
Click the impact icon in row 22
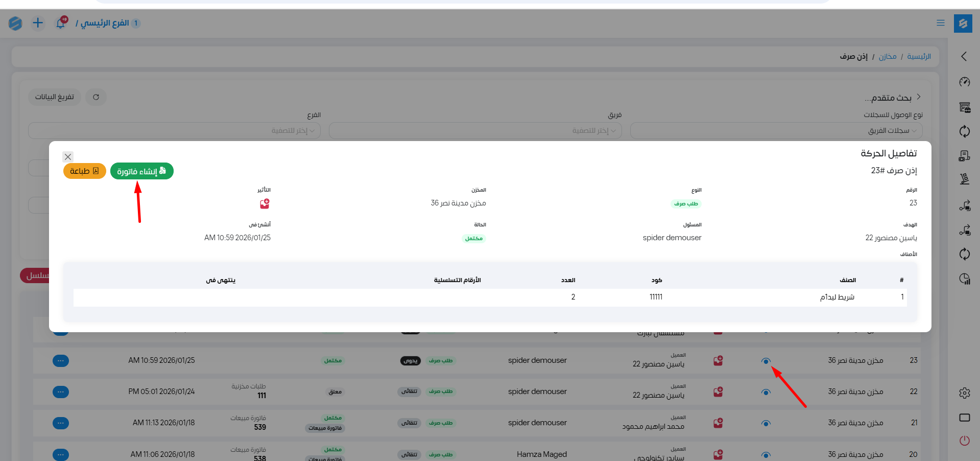pyautogui.click(x=718, y=392)
